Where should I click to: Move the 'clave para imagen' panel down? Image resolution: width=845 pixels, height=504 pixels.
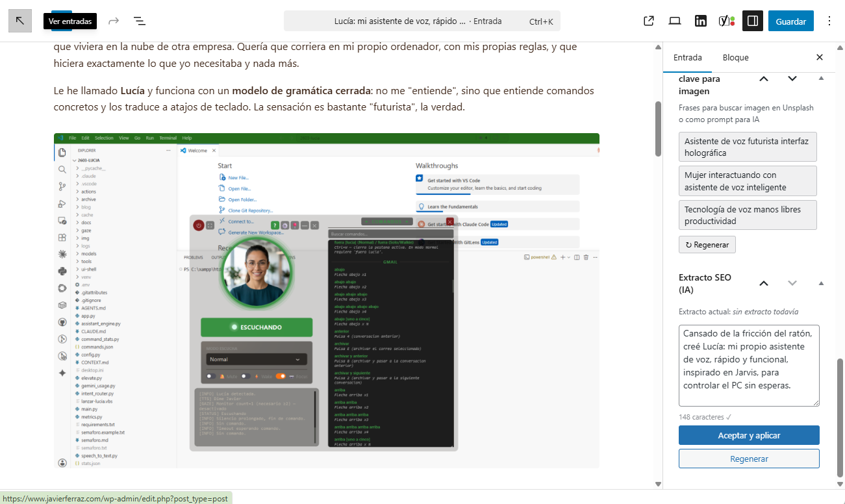pyautogui.click(x=792, y=79)
